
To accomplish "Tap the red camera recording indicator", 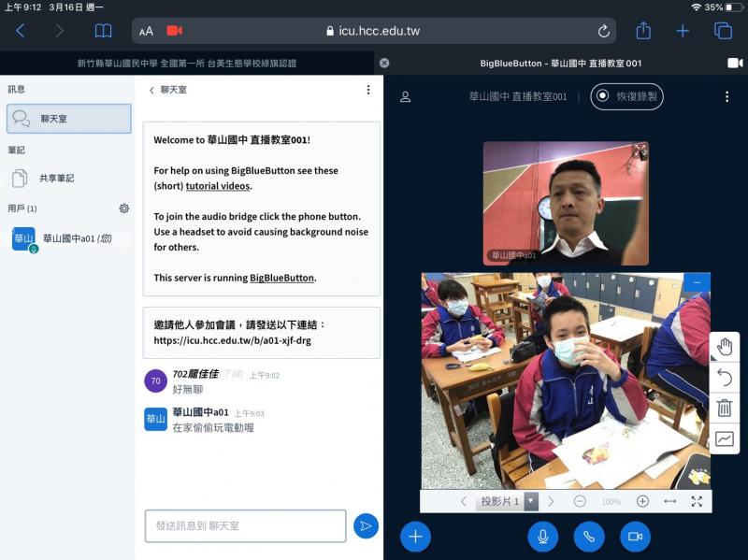I will click(174, 31).
